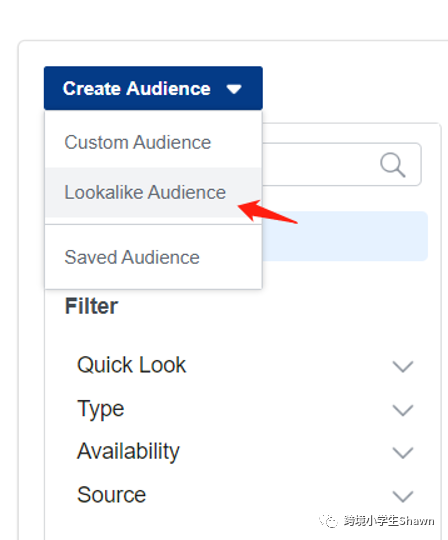Click the Quick Look filter label
The width and height of the screenshot is (448, 540).
tap(132, 365)
